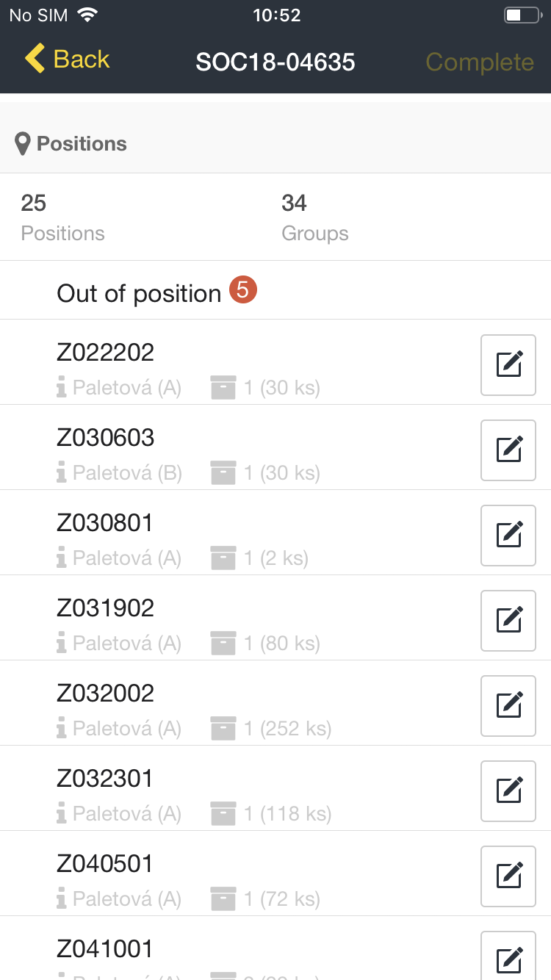Select the 34 Groups summary
Image resolution: width=551 pixels, height=980 pixels.
(x=314, y=217)
